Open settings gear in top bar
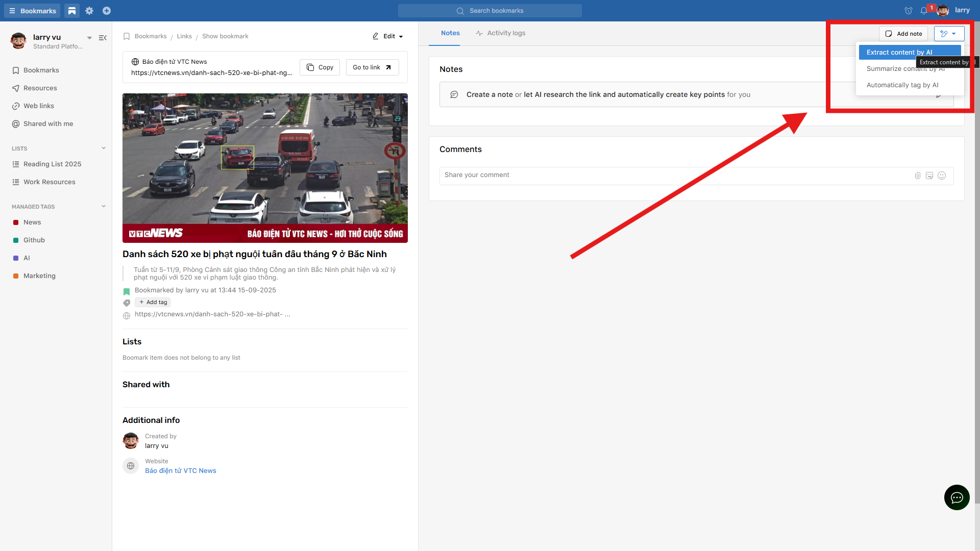980x551 pixels. pos(89,11)
